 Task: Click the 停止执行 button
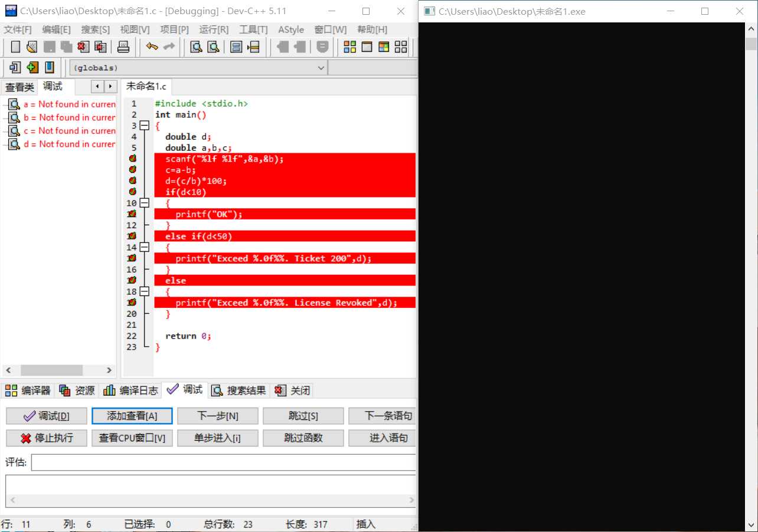[47, 438]
